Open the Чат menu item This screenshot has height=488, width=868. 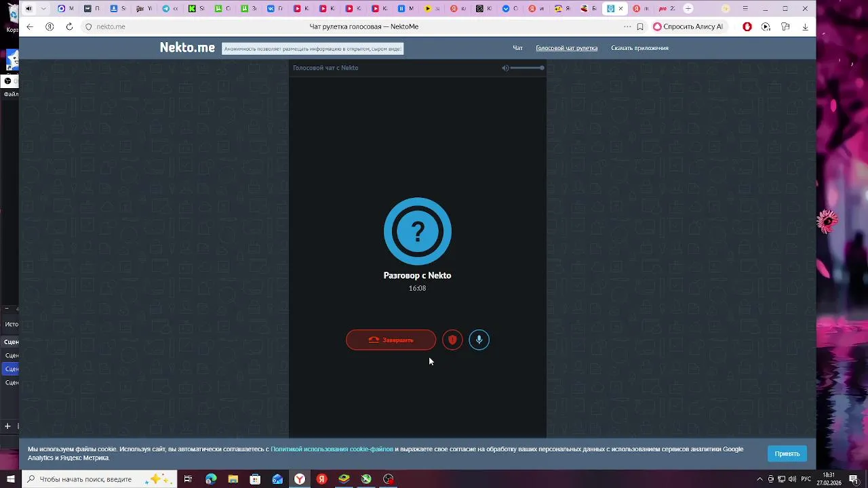(x=517, y=48)
